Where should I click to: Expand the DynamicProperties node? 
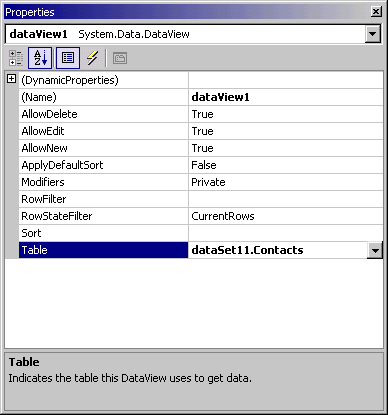tap(12, 79)
